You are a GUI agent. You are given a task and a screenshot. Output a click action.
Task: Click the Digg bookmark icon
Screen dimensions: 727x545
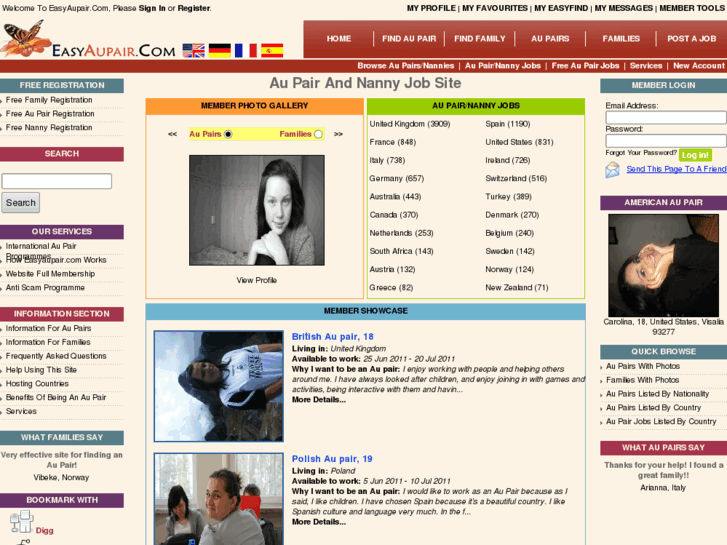click(21, 521)
